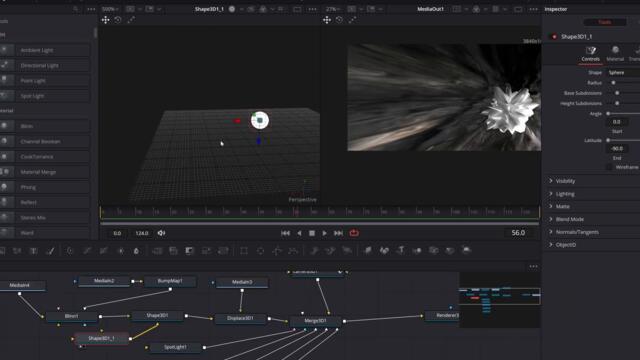
Task: Open node editor three-dots options menu
Action: tap(533, 266)
